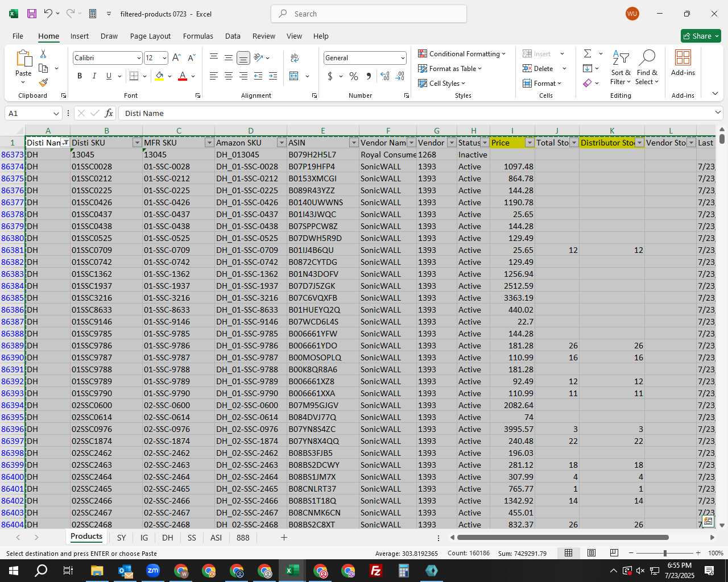
Task: Open the font name Calibri dropdown
Action: point(138,58)
